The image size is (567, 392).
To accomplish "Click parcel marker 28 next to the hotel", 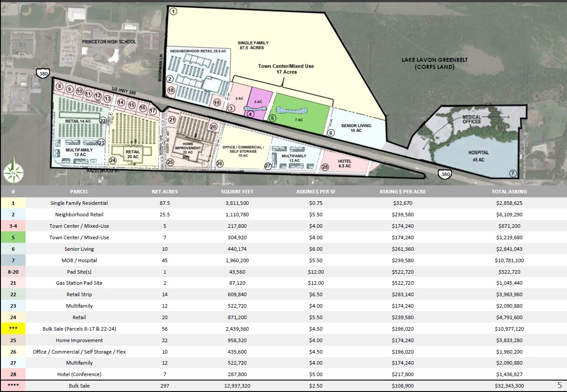I will (x=325, y=167).
